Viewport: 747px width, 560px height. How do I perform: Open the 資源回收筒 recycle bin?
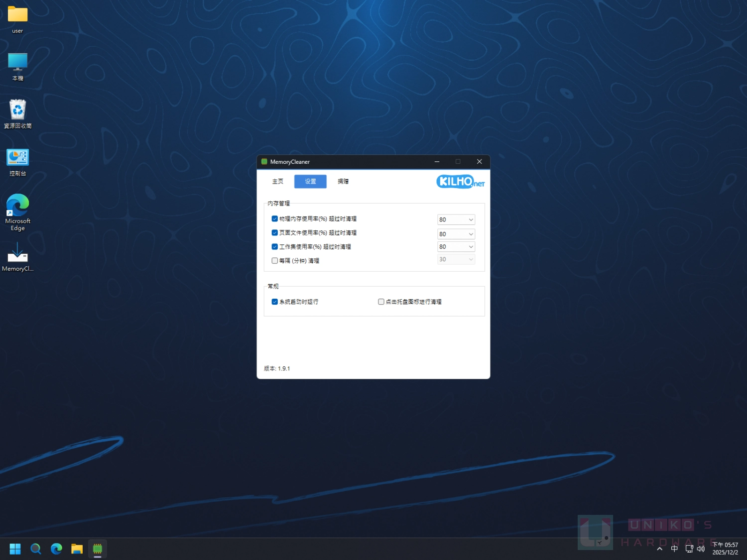click(x=17, y=109)
